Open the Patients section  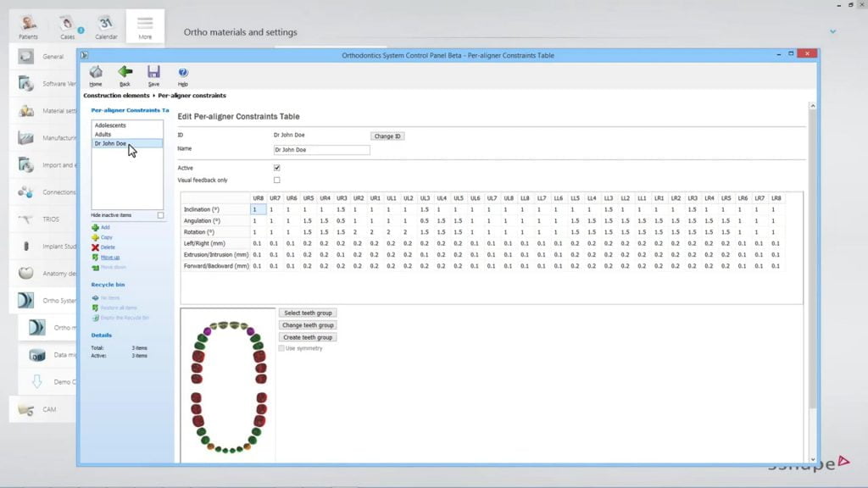point(28,25)
